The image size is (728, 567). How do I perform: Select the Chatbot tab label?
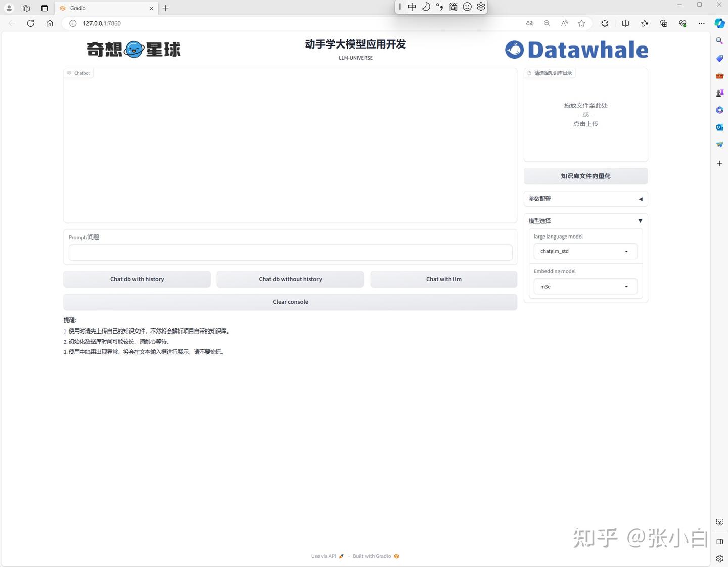[x=78, y=73]
